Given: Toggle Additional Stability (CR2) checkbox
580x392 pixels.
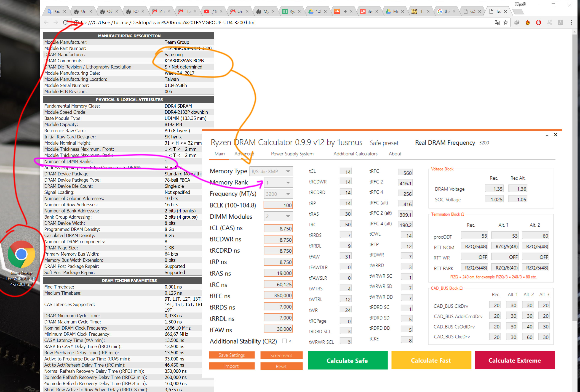Looking at the screenshot, I should pyautogui.click(x=284, y=341).
